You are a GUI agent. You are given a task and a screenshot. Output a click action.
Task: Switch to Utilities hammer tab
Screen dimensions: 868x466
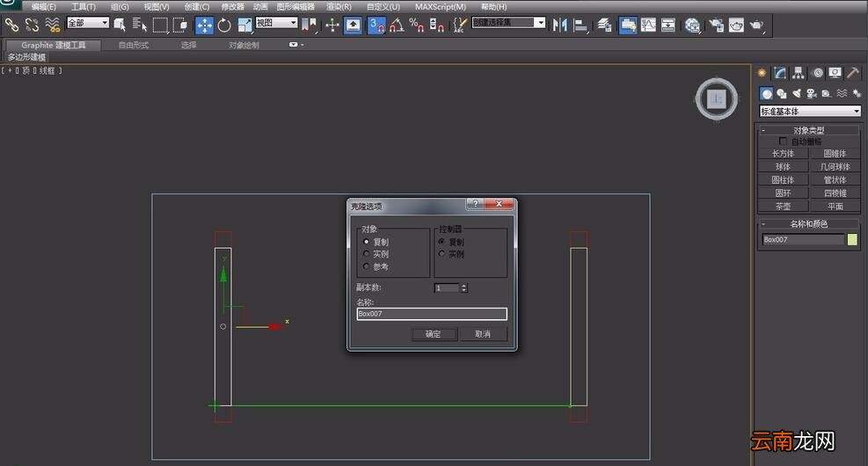[853, 72]
